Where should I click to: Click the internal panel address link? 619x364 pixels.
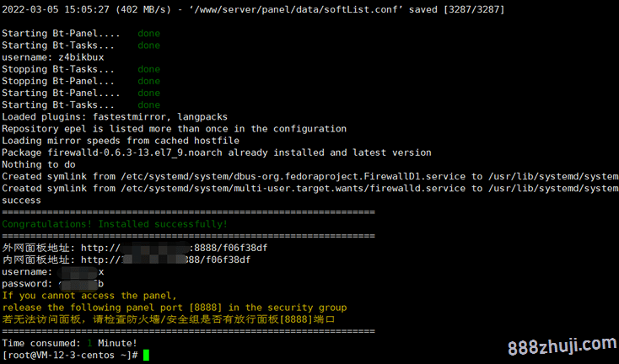pos(166,260)
